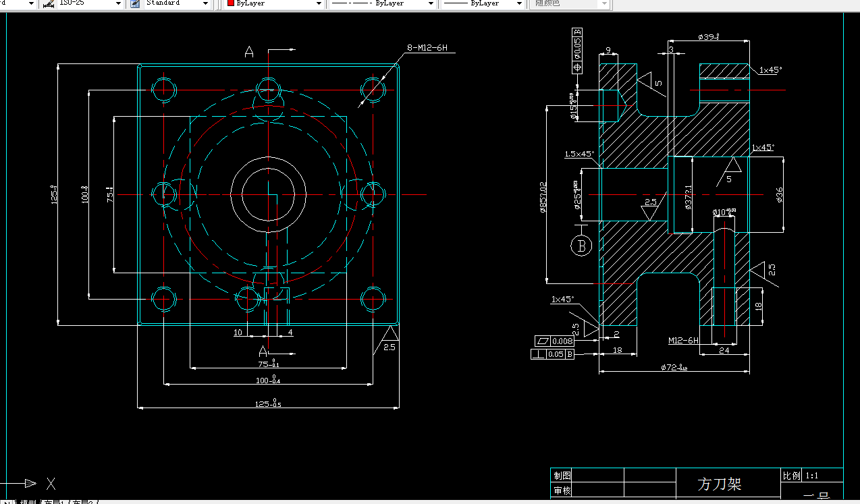
Task: Select the upper section mark A
Action: pos(249,52)
